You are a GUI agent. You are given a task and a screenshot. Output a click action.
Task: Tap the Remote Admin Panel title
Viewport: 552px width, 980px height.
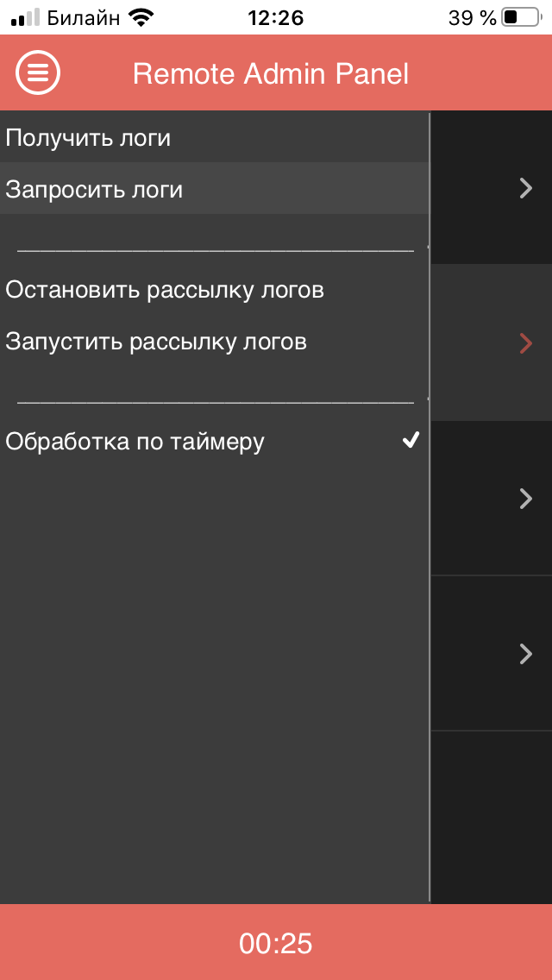(271, 73)
